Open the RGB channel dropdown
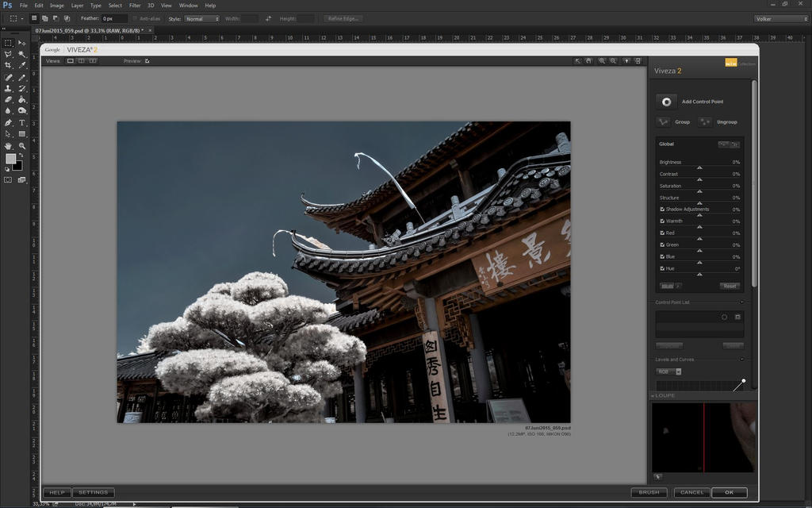The image size is (812, 508). coord(668,371)
